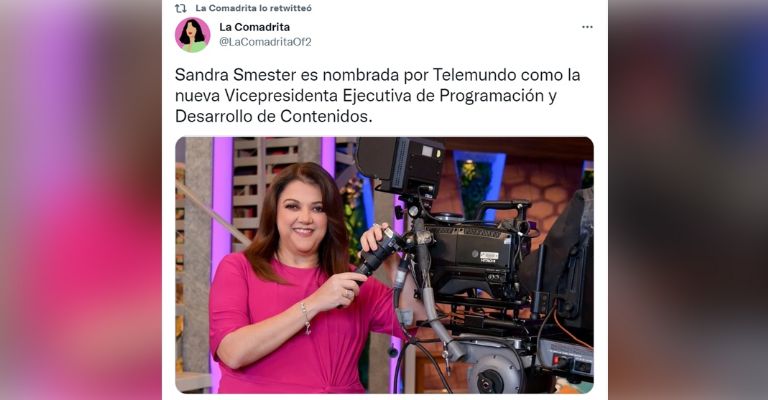Click the blurred dark background right of the tweet
The image size is (768, 400).
pyautogui.click(x=688, y=200)
